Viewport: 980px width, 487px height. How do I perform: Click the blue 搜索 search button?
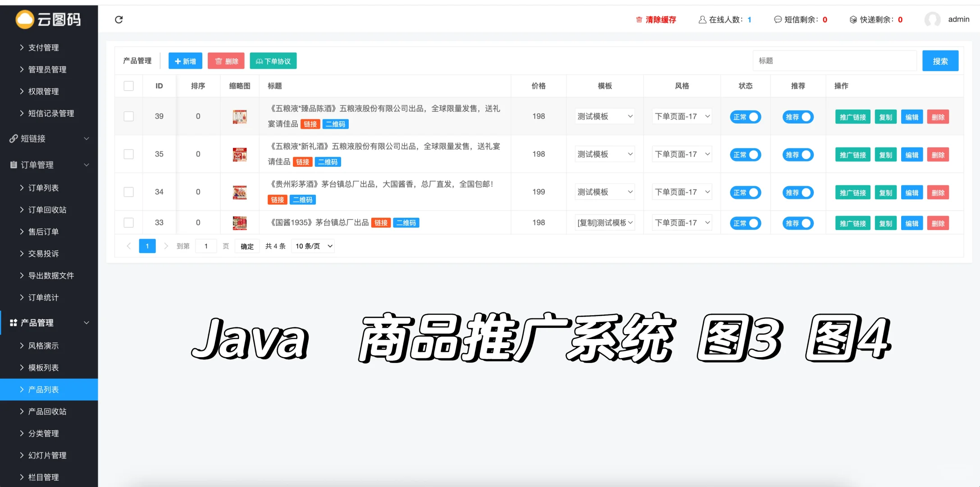[x=941, y=60]
